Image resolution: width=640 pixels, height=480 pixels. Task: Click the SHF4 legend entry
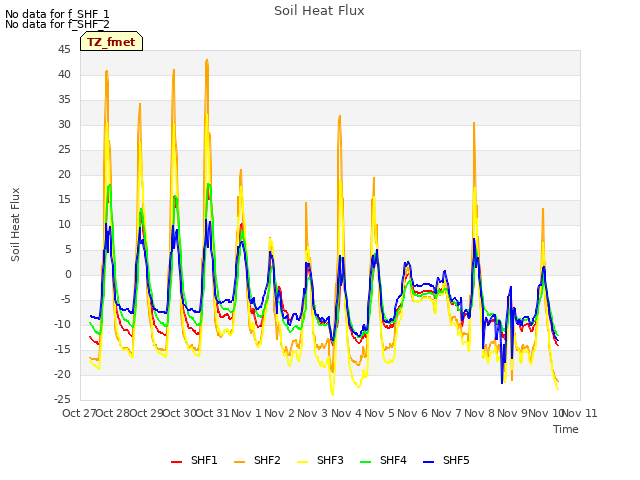383,460
